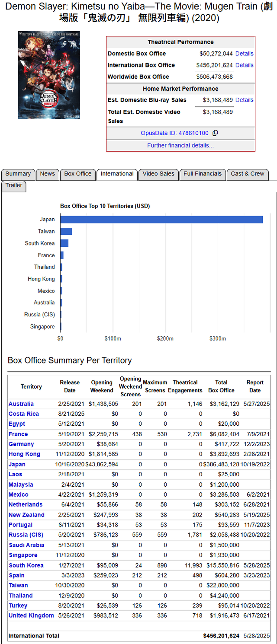View Domestic Box Office details link
The image size is (277, 644).
[244, 54]
